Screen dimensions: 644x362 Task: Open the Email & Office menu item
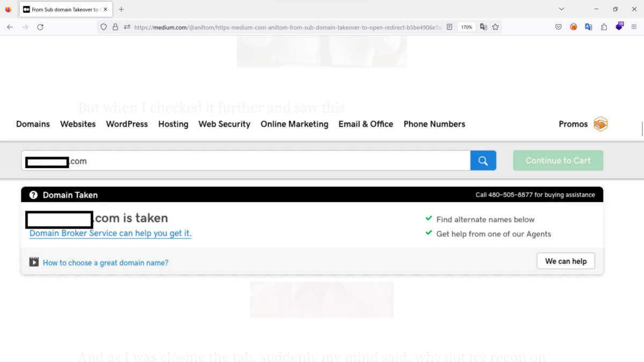point(366,124)
